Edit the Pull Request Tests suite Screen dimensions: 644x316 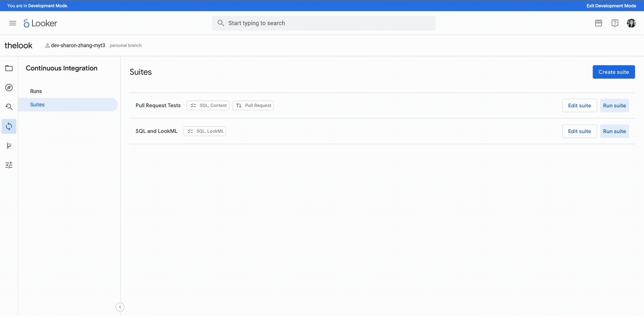pyautogui.click(x=579, y=105)
